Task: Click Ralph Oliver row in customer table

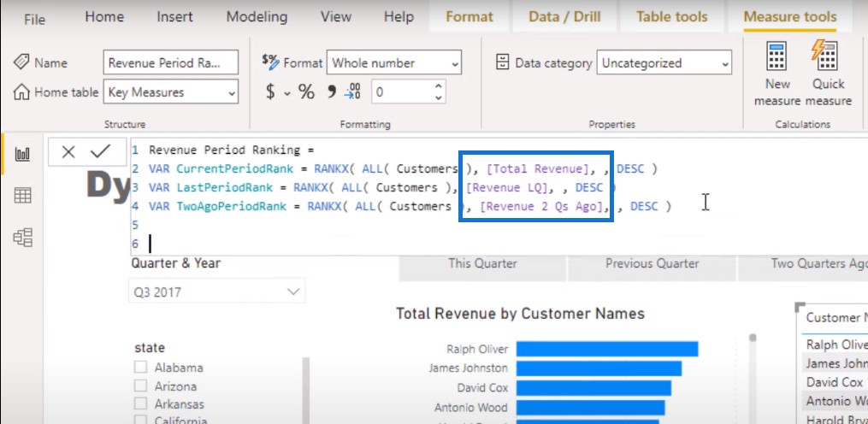Action: 835,344
